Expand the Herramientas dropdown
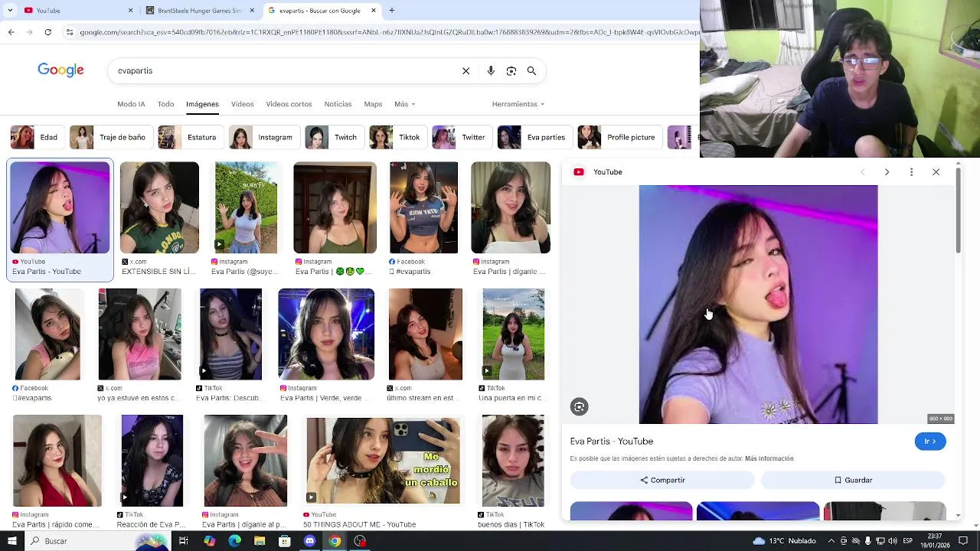980x551 pixels. point(518,104)
